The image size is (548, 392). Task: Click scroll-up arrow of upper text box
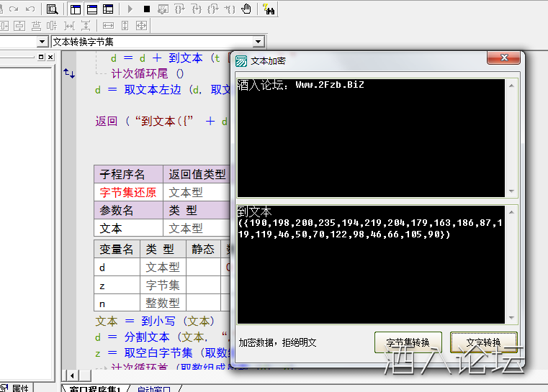tap(511, 85)
